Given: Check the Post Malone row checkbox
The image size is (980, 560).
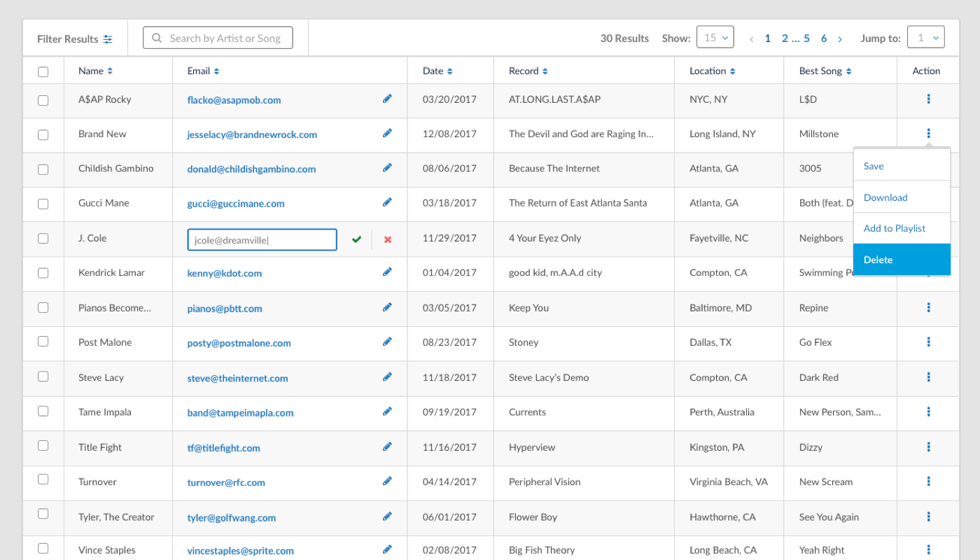Looking at the screenshot, I should point(43,342).
